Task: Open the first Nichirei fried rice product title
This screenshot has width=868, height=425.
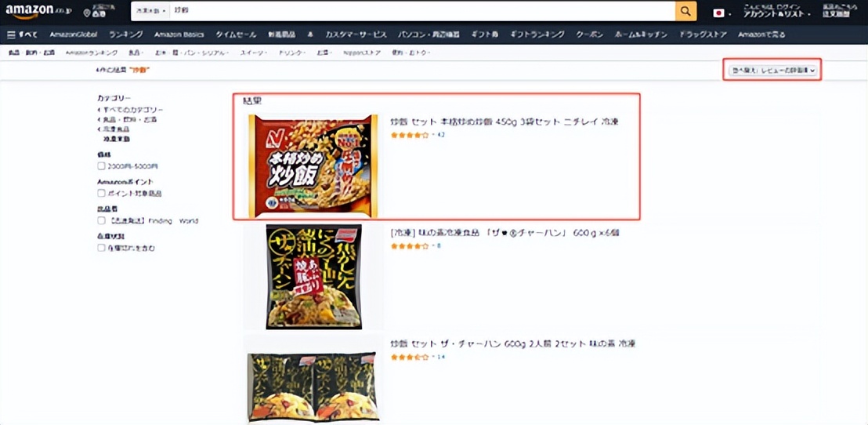Action: pos(505,122)
